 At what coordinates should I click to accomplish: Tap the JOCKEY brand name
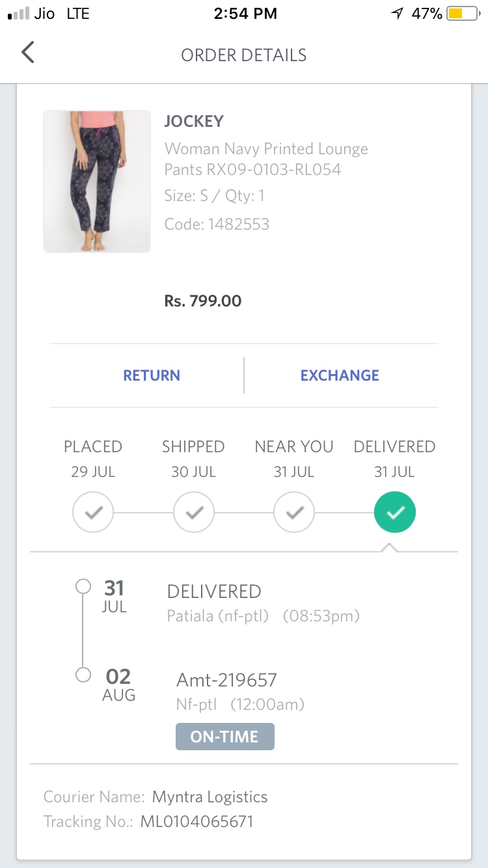tap(194, 122)
